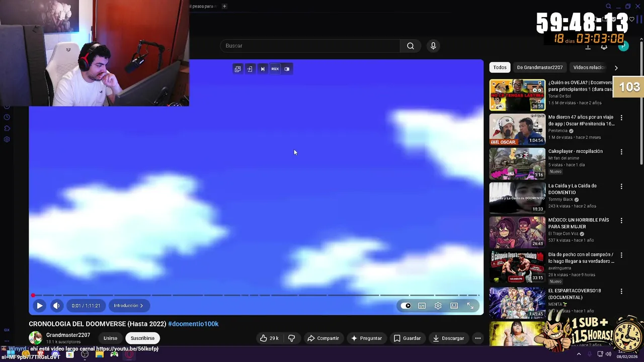Click the magnifier search button
644x362 pixels.
(411, 46)
